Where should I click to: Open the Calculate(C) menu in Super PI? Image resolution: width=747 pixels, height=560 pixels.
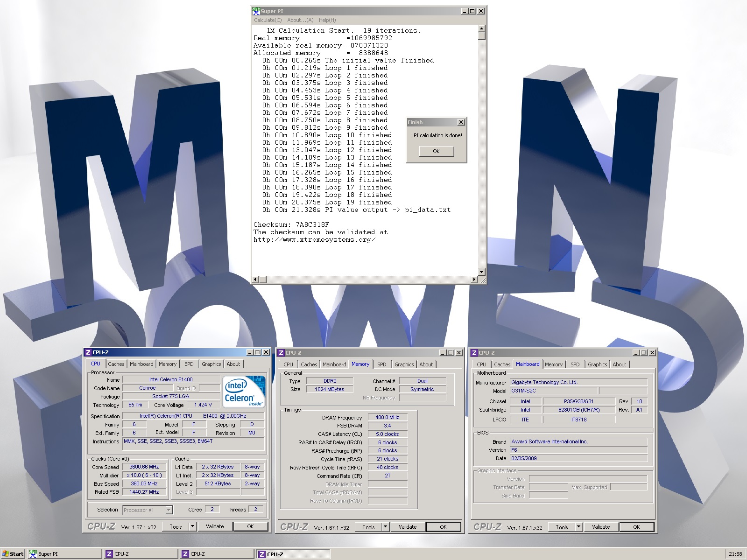[268, 20]
